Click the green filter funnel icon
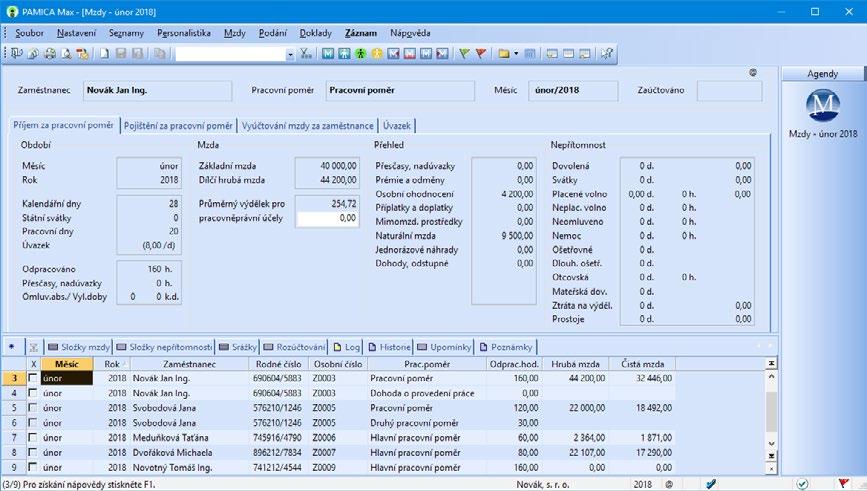Image resolution: width=867 pixels, height=491 pixels. pyautogui.click(x=464, y=54)
